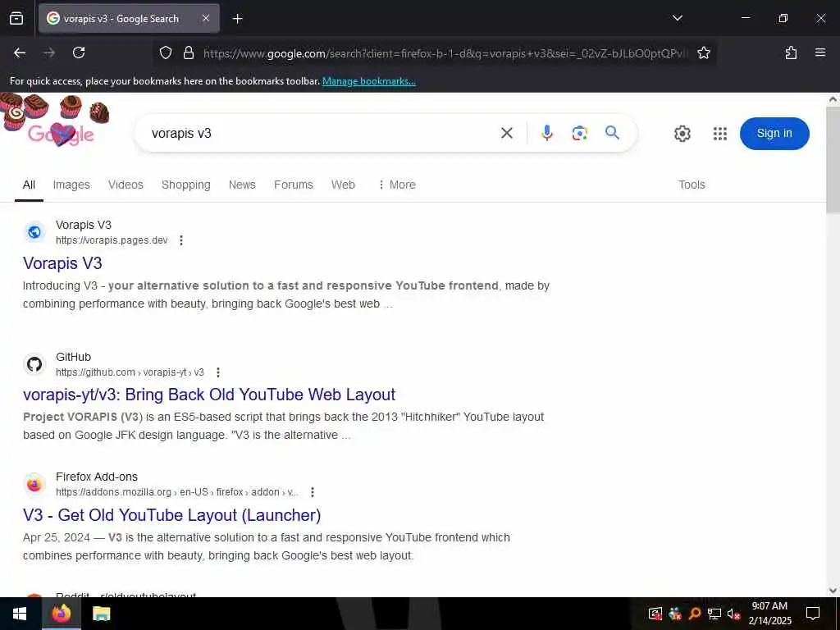Expand the More search filters menu
This screenshot has width=840, height=630.
point(396,185)
